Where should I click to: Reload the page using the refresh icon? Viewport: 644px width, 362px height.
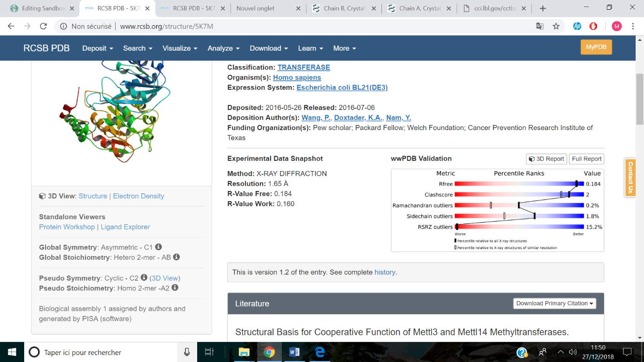[x=43, y=26]
